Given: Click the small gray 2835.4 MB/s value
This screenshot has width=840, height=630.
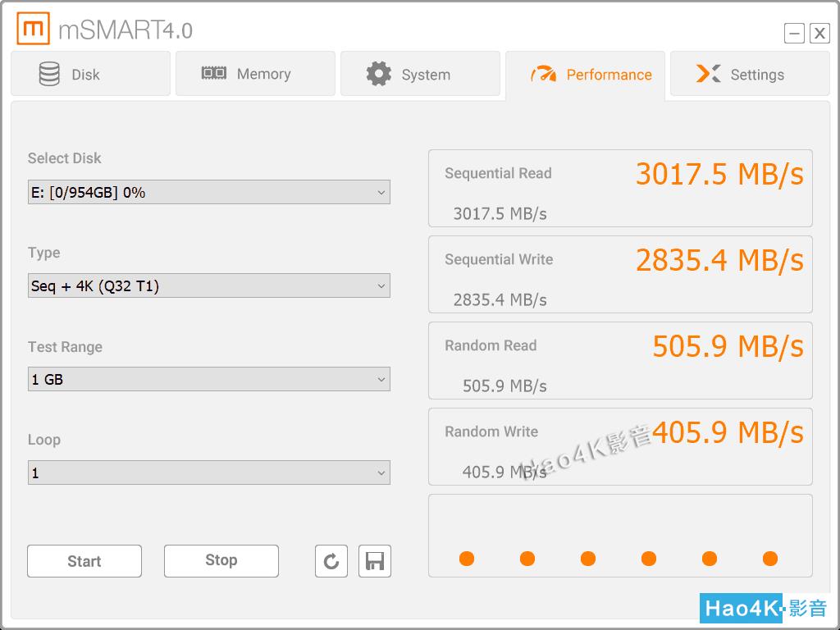Looking at the screenshot, I should pyautogui.click(x=500, y=300).
